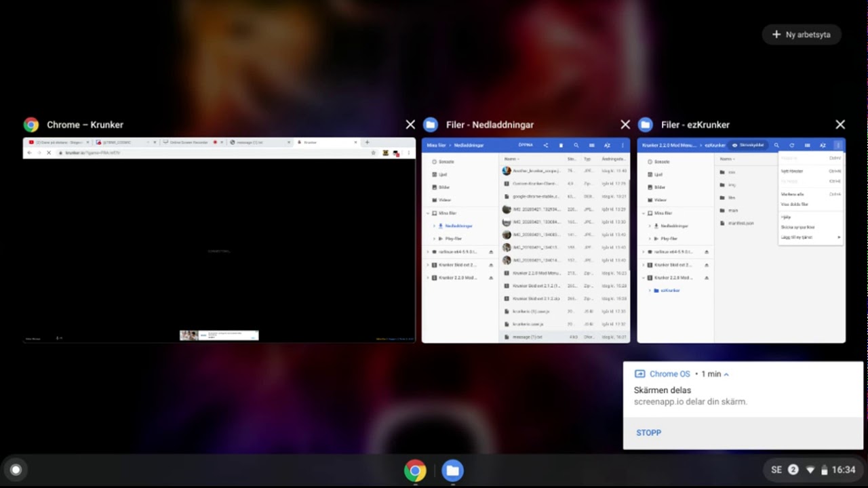
Task: Stop page loading in the Chrome Krunker window
Action: pyautogui.click(x=49, y=153)
